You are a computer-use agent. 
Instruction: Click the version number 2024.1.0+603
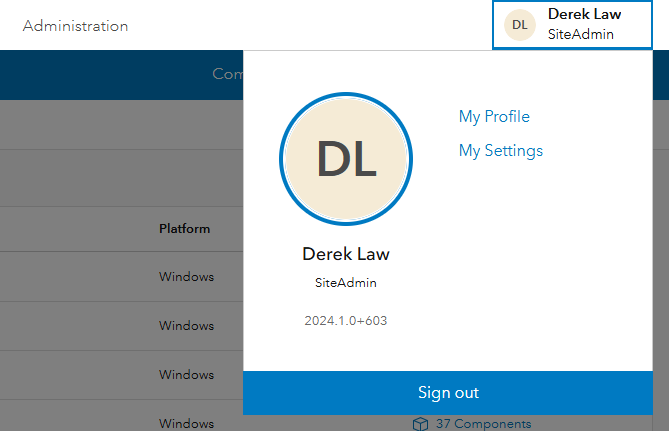(346, 321)
